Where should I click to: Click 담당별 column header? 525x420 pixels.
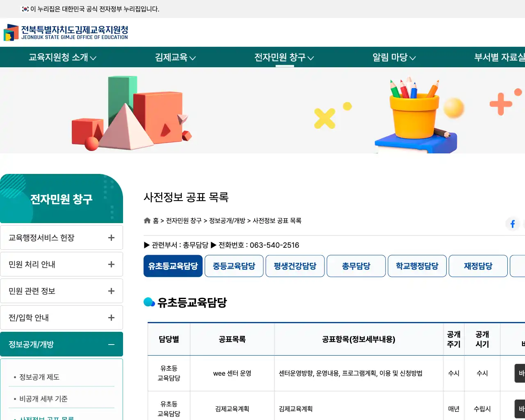[169, 339]
